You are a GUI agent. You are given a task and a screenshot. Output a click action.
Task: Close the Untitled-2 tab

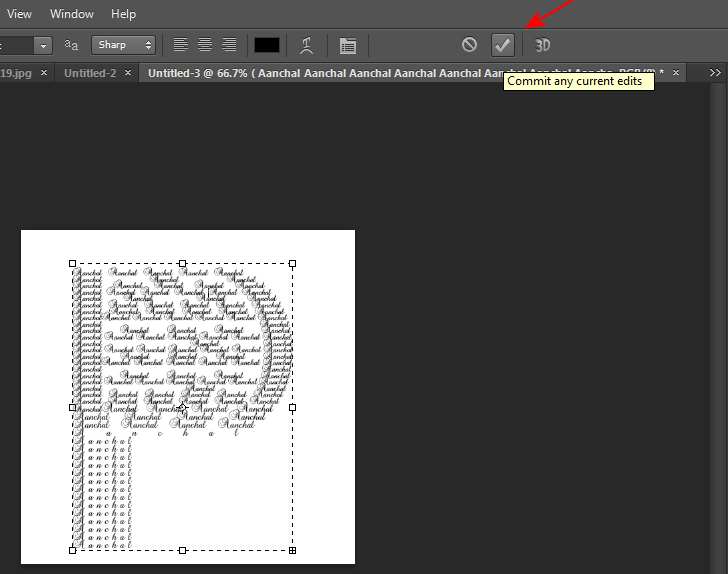tap(128, 73)
